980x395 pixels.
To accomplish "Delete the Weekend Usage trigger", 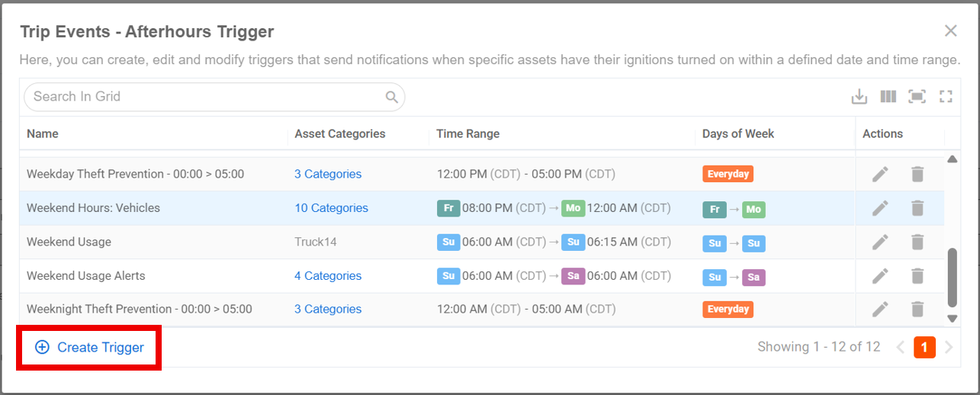I will (917, 242).
